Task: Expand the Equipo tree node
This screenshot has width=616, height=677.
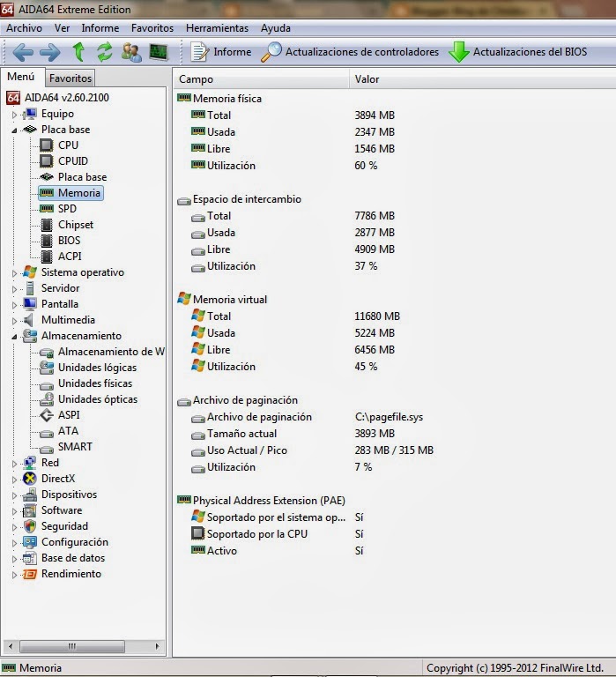Action: 14,115
